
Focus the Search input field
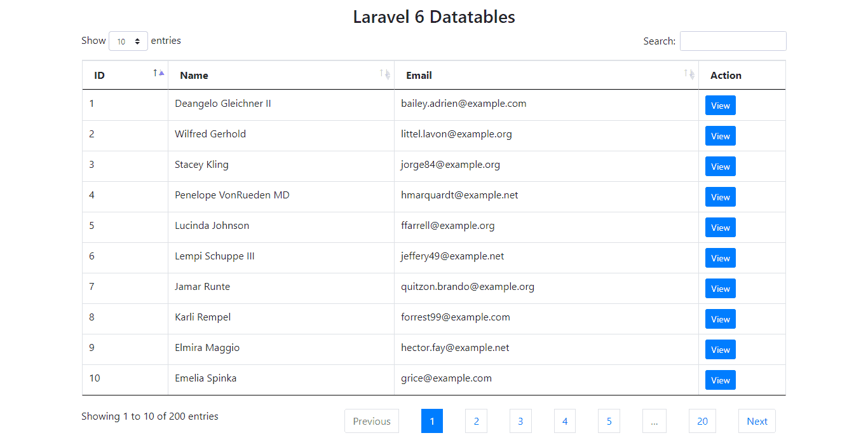733,41
